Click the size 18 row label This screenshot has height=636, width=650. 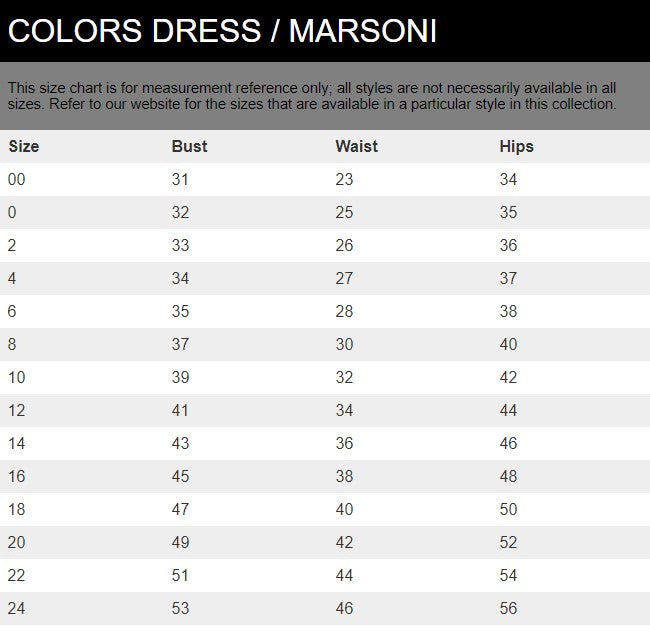[16, 510]
